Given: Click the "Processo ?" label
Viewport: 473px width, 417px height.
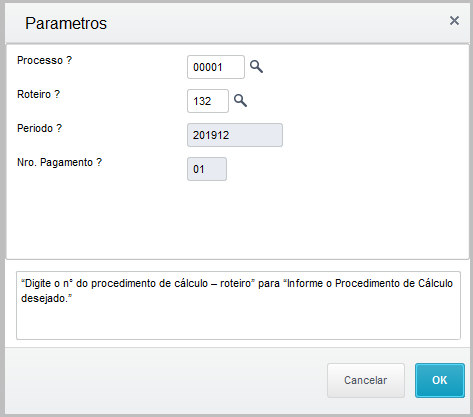Looking at the screenshot, I should 44,60.
